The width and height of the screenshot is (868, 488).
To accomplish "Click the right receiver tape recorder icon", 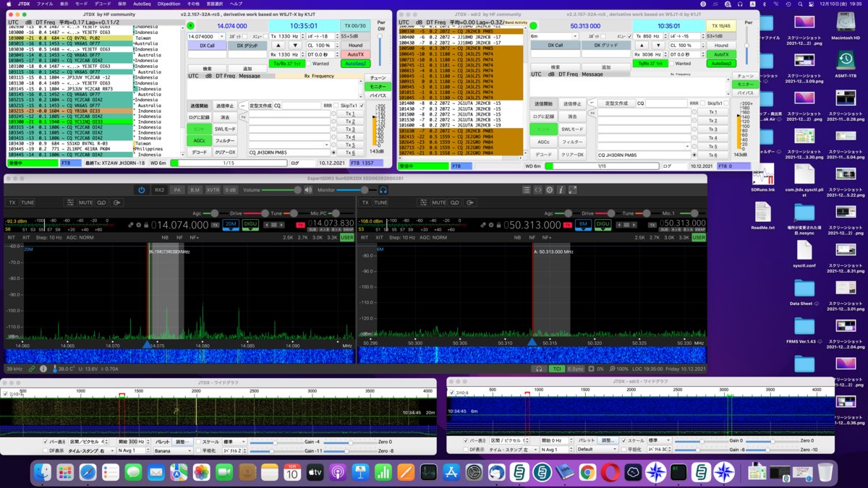I will click(x=455, y=202).
